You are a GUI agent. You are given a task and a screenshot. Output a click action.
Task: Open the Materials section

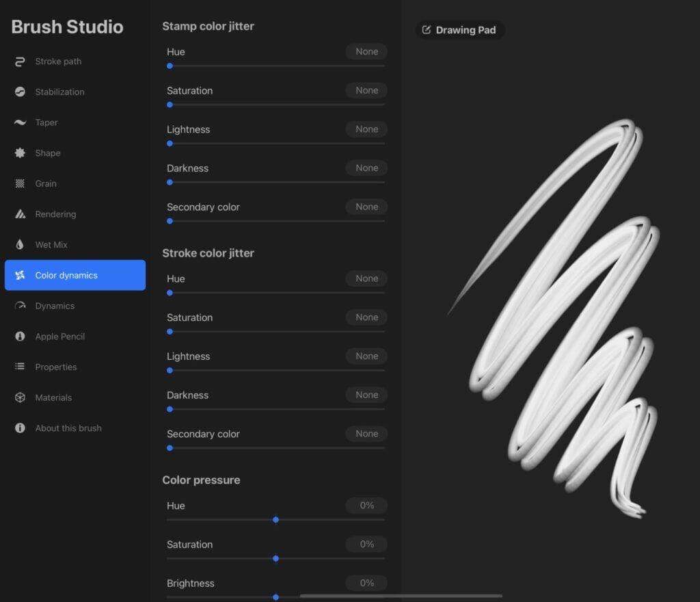75,397
